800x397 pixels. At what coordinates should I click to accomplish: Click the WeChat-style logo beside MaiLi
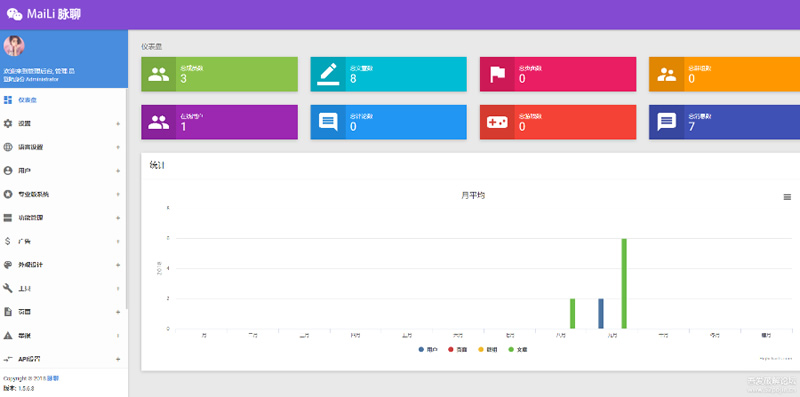pos(14,14)
